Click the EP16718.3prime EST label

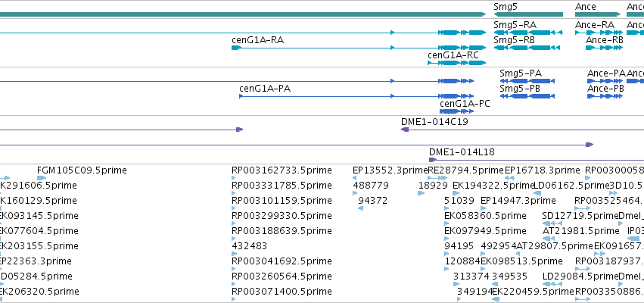[x=542, y=170]
